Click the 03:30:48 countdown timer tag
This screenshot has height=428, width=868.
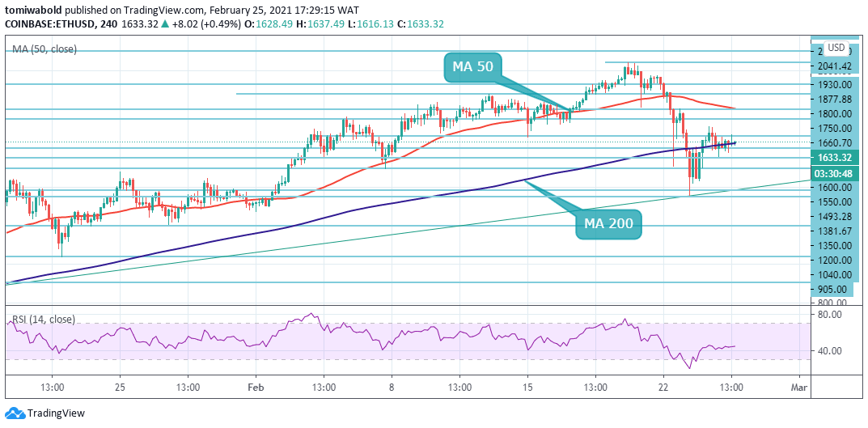pos(836,172)
